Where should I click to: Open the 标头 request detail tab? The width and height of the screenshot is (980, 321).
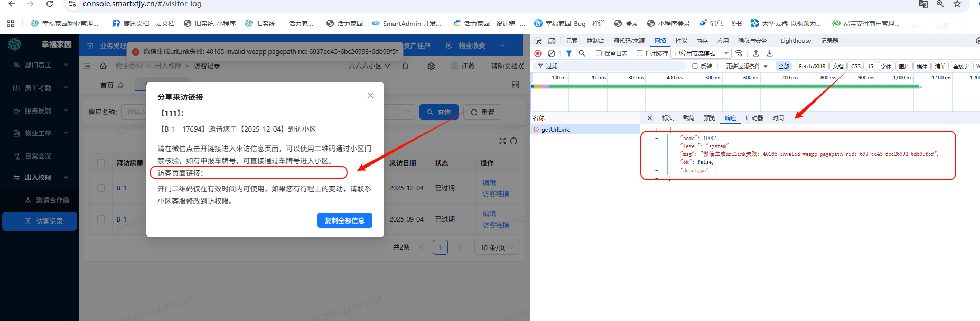tap(668, 118)
